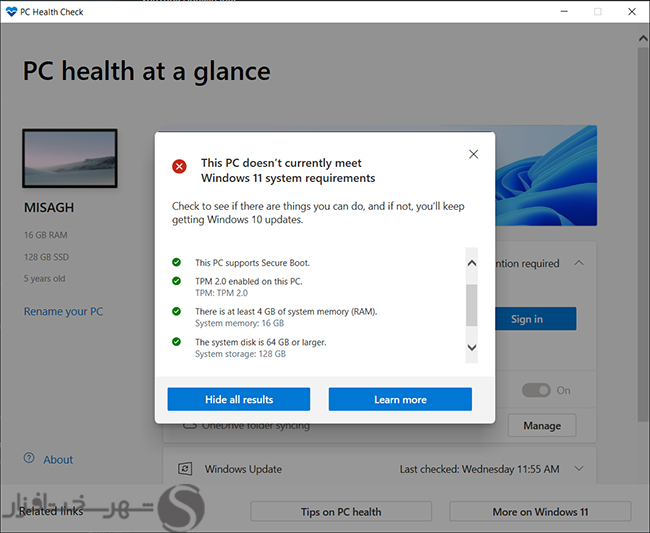650x533 pixels.
Task: Click the red error icon in dialog
Action: click(x=179, y=167)
